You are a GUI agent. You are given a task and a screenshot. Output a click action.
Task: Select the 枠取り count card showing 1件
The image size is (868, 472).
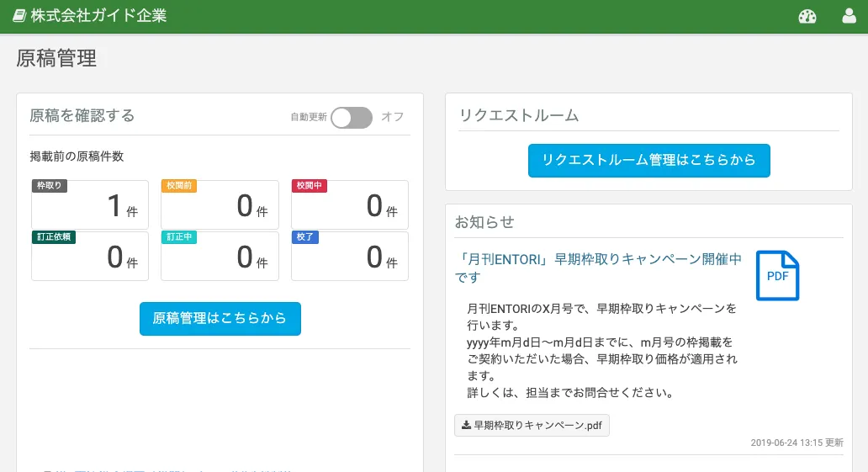90,204
